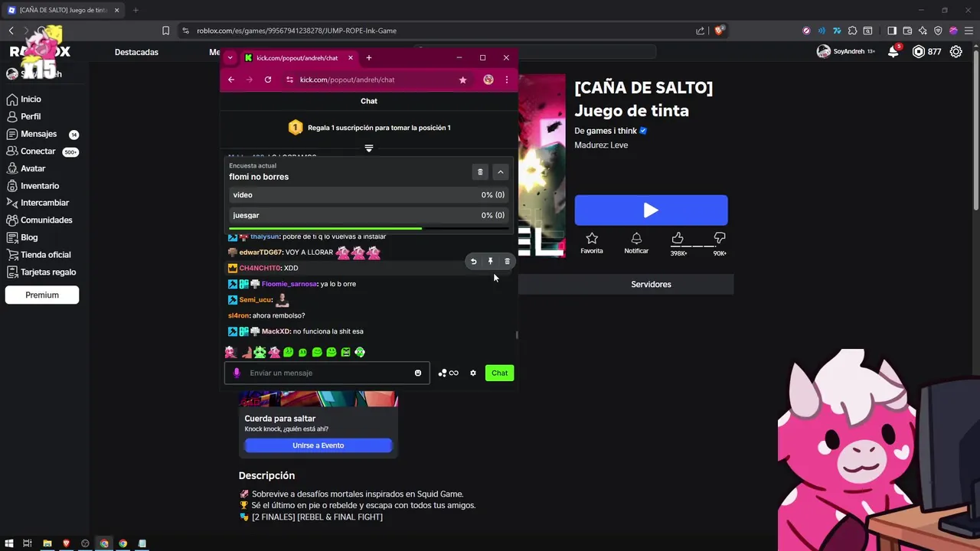Image resolution: width=980 pixels, height=551 pixels.
Task: Bookmark the Kick chat page with star
Action: tap(462, 80)
